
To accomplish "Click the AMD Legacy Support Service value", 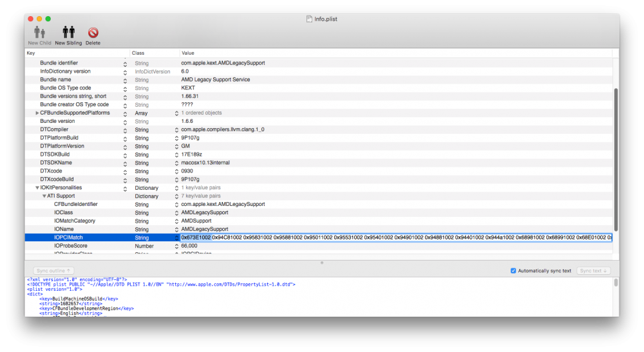I will coord(216,80).
